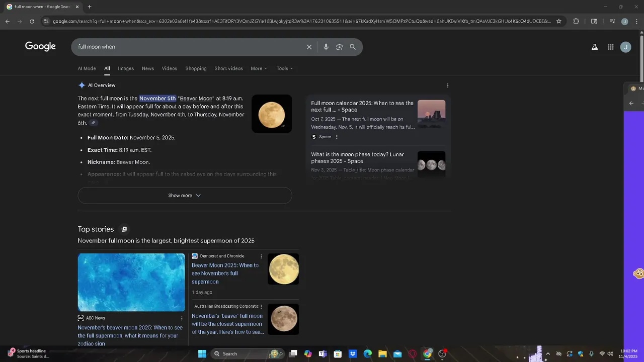
Task: Open Chrome media controls icon
Action: (x=612, y=21)
